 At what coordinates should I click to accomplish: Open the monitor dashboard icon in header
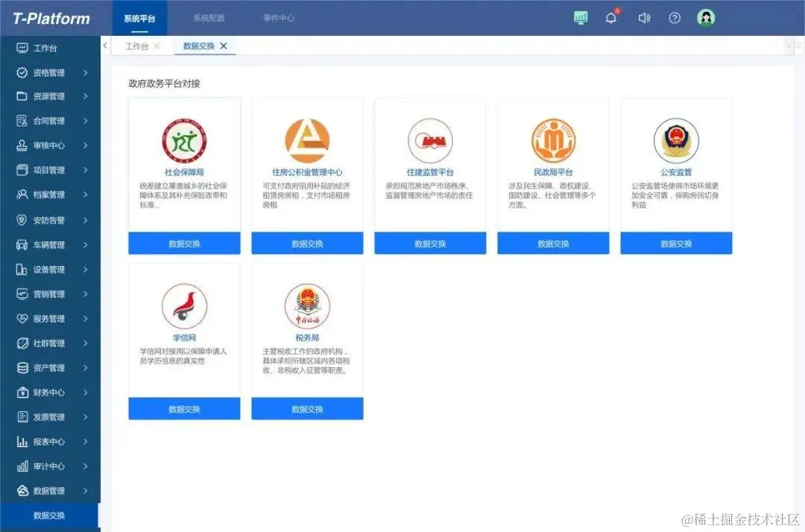581,18
